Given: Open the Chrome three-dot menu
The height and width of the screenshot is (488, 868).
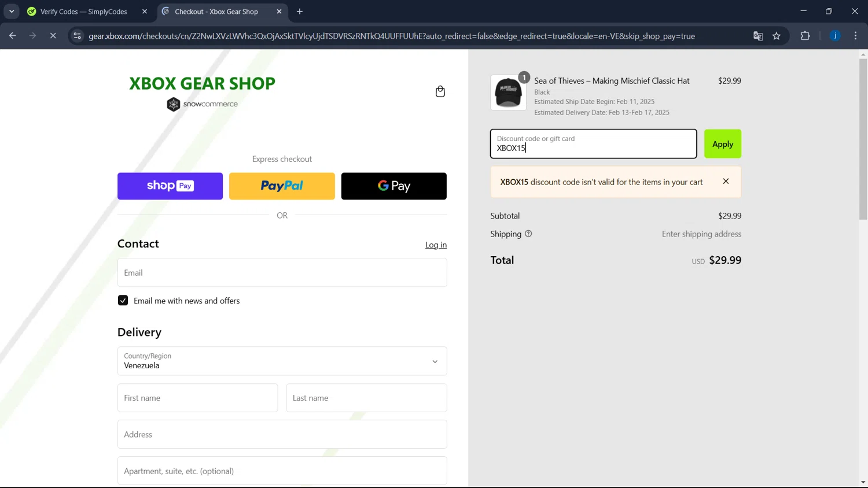Looking at the screenshot, I should coord(855,36).
